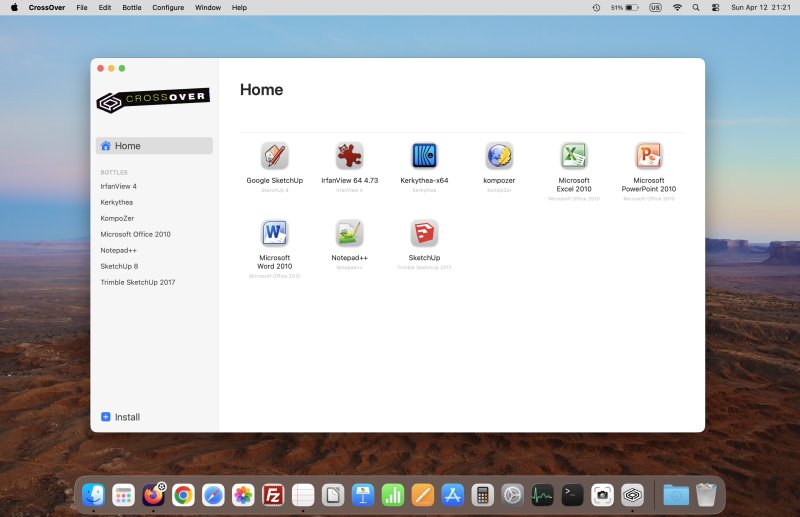Open the Window menu
The height and width of the screenshot is (517, 800).
pyautogui.click(x=208, y=8)
